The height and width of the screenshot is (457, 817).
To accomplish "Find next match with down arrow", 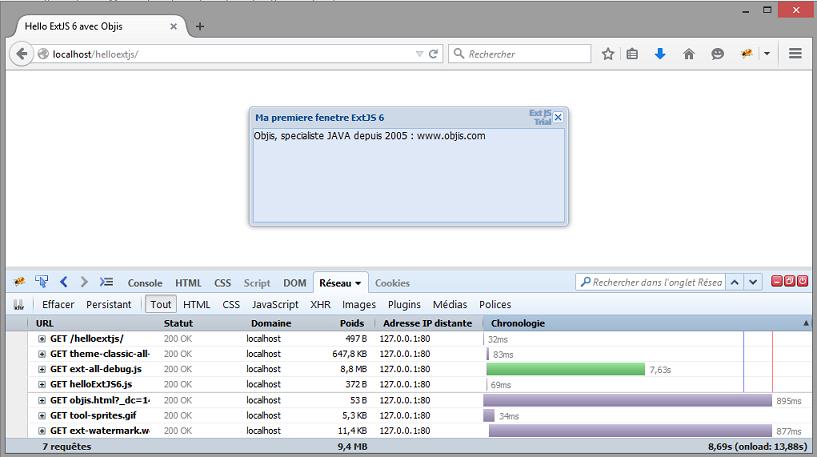I will (753, 282).
